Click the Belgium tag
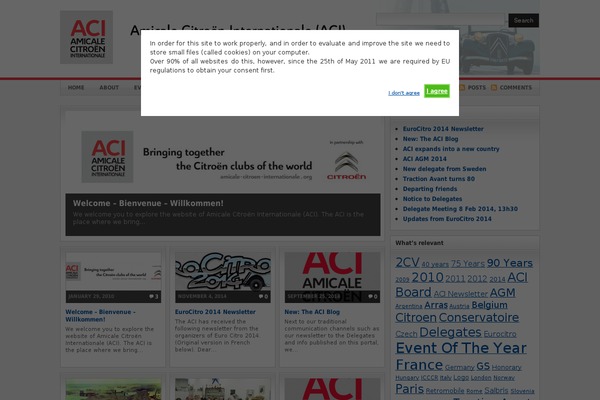This screenshot has width=600, height=400. 489,305
